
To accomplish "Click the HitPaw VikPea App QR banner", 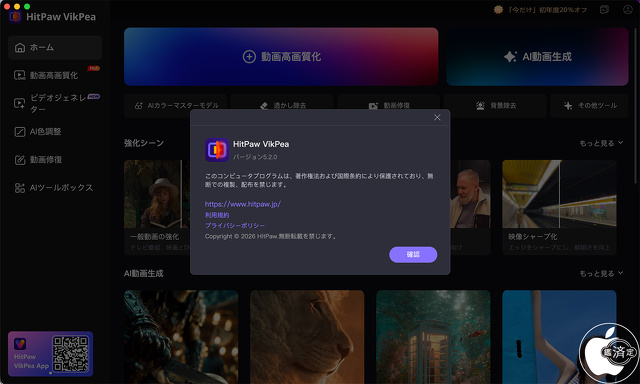I will tap(51, 354).
